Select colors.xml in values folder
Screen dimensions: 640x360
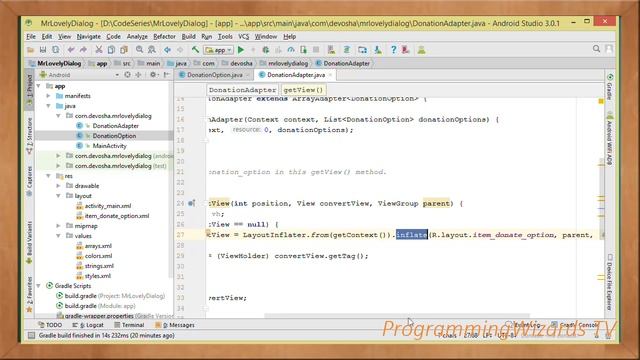tap(98, 256)
